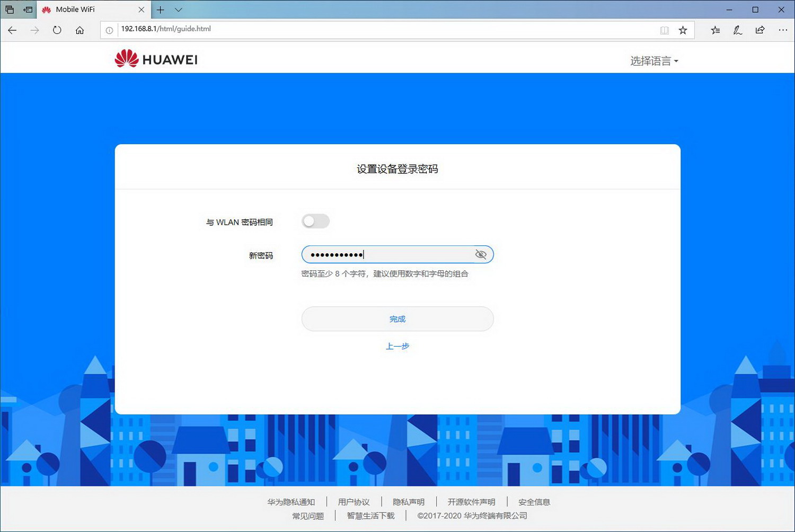The image size is (795, 532).
Task: Open the 华为隐私通知 link
Action: (x=292, y=502)
